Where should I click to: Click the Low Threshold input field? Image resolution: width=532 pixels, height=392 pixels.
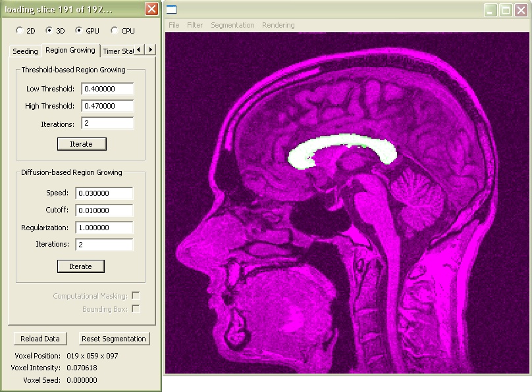(107, 89)
